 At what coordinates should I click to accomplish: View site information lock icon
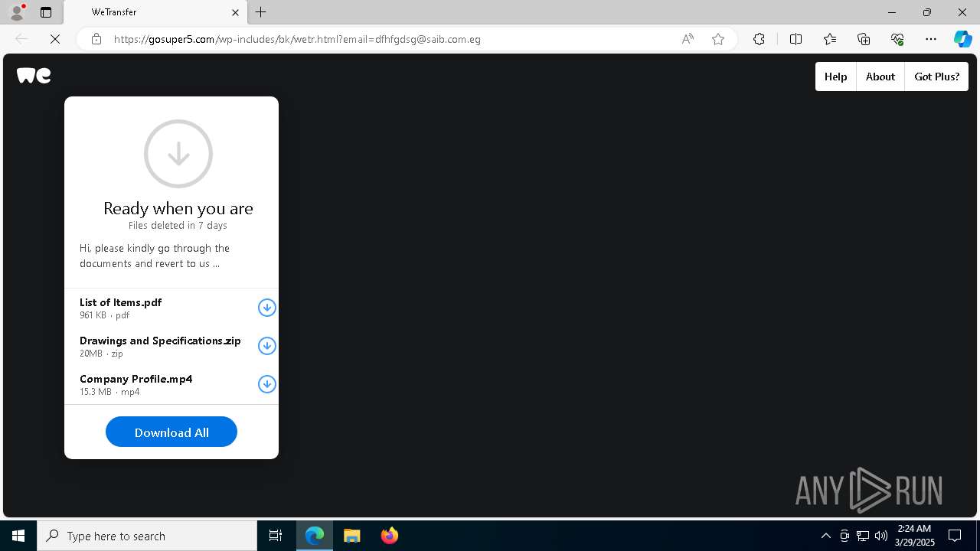pyautogui.click(x=96, y=39)
